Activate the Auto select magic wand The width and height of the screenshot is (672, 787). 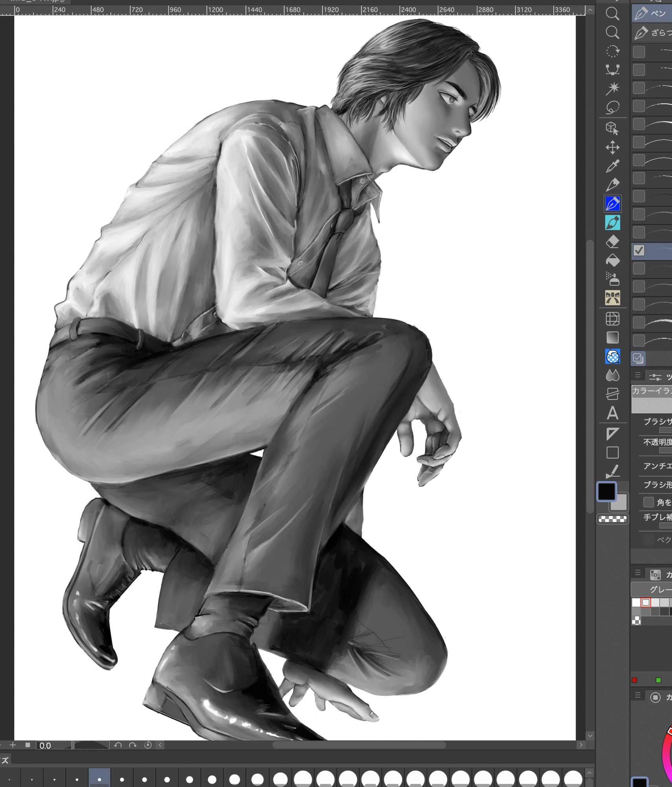(612, 88)
